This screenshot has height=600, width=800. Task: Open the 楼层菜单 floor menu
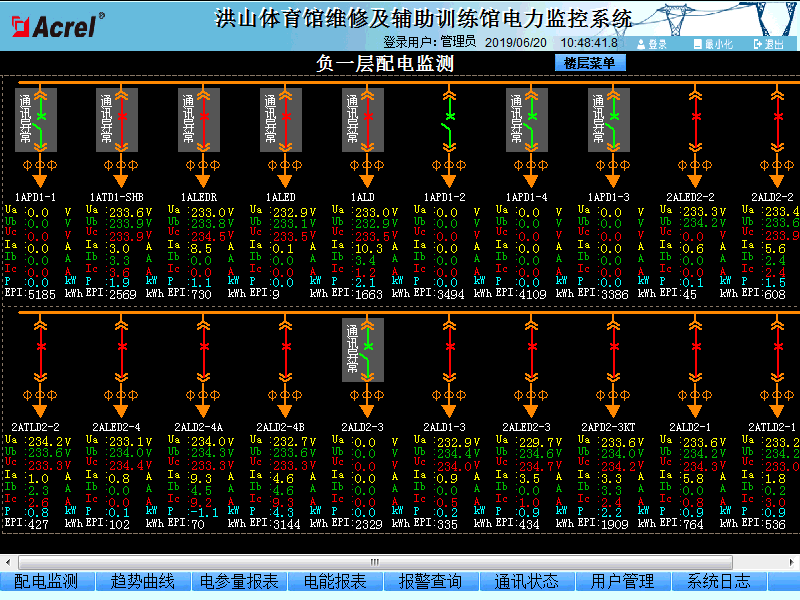[589, 63]
